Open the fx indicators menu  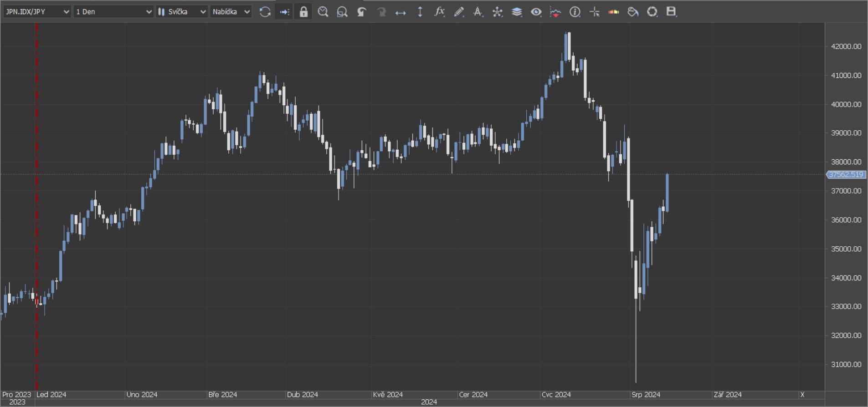click(439, 12)
